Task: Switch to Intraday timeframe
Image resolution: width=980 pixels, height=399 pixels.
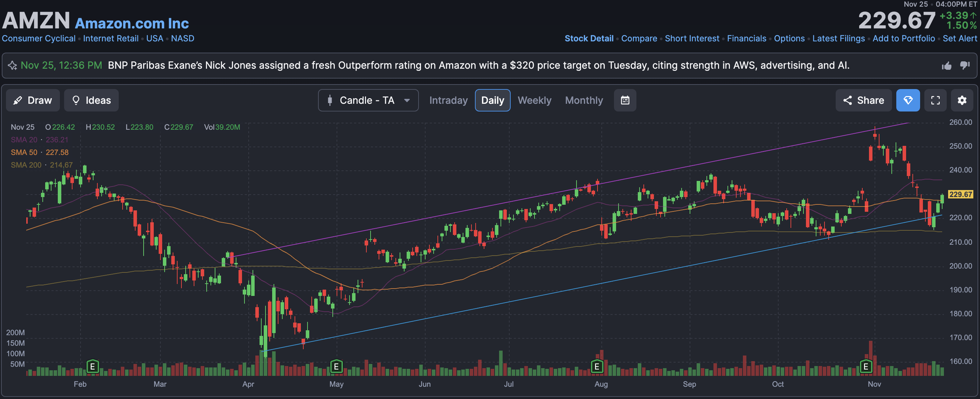Action: click(448, 100)
